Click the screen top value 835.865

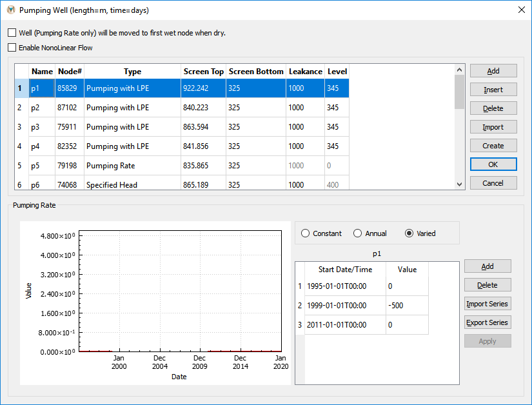click(x=203, y=166)
